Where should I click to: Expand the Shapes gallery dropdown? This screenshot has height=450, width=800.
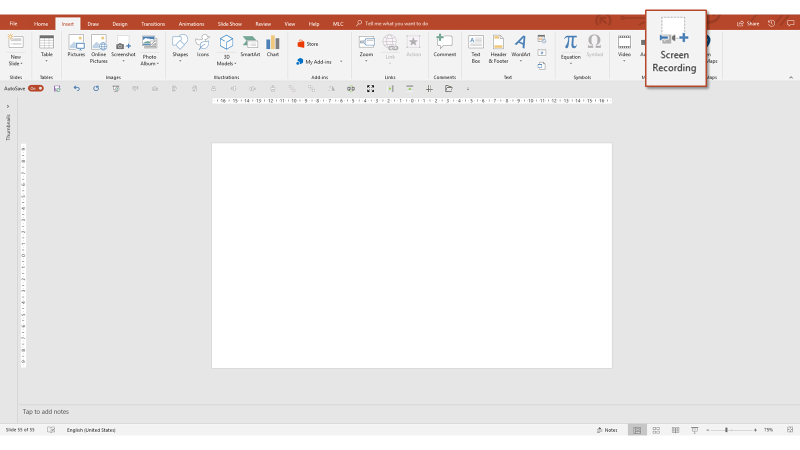(x=180, y=61)
